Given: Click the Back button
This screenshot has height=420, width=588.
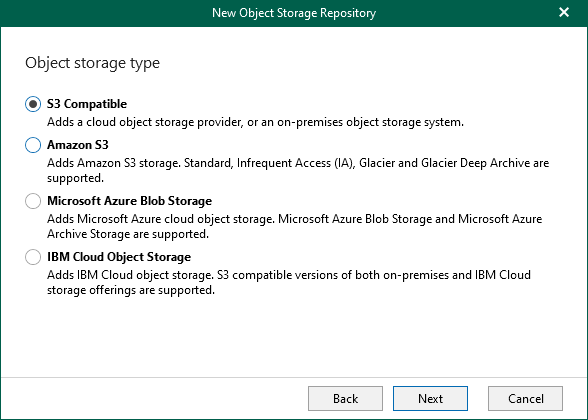Looking at the screenshot, I should coord(345,398).
